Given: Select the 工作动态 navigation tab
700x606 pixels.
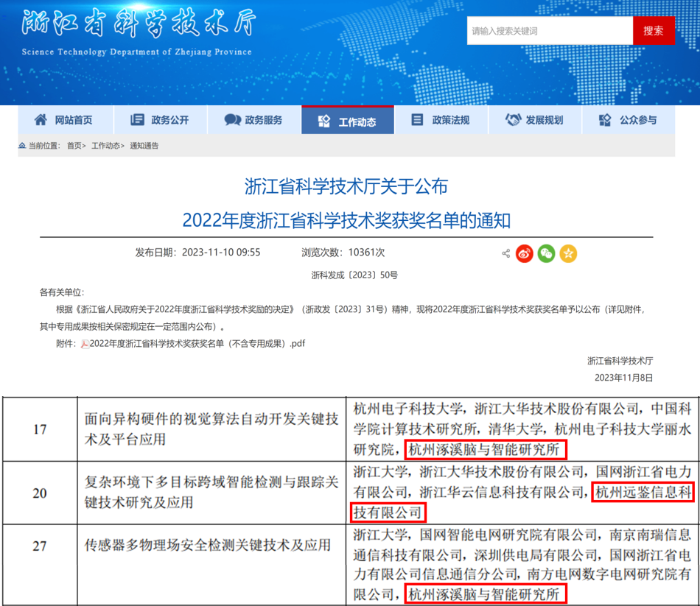Looking at the screenshot, I should pos(348,121).
